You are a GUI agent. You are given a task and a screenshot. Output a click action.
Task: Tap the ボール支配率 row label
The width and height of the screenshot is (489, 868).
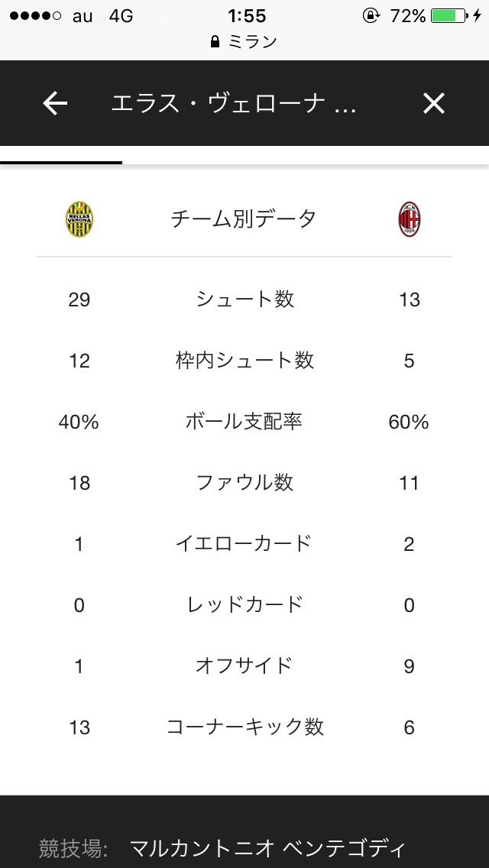[x=244, y=422]
